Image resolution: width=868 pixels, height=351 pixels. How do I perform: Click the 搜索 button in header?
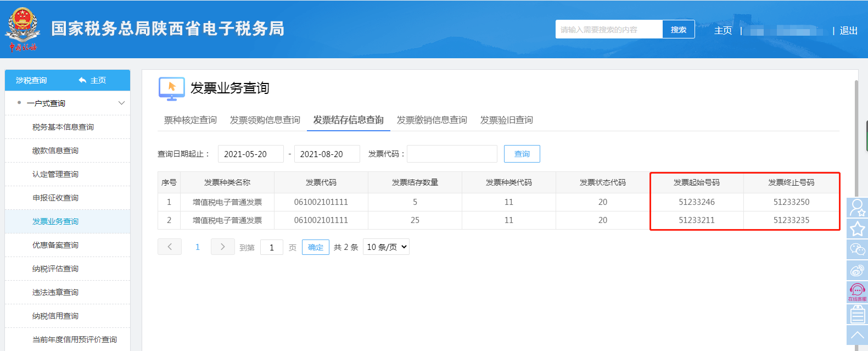pyautogui.click(x=678, y=30)
